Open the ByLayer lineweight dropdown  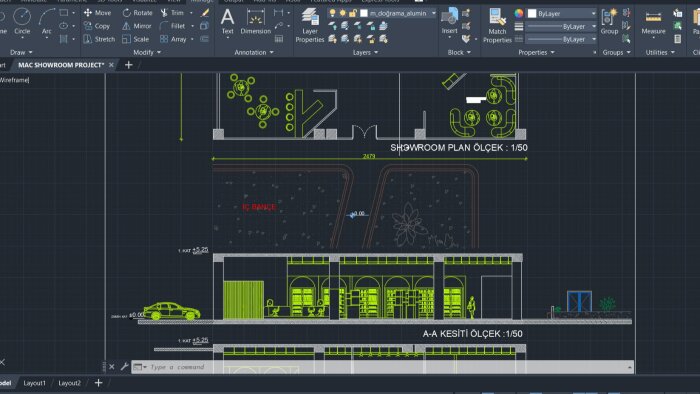pos(593,27)
